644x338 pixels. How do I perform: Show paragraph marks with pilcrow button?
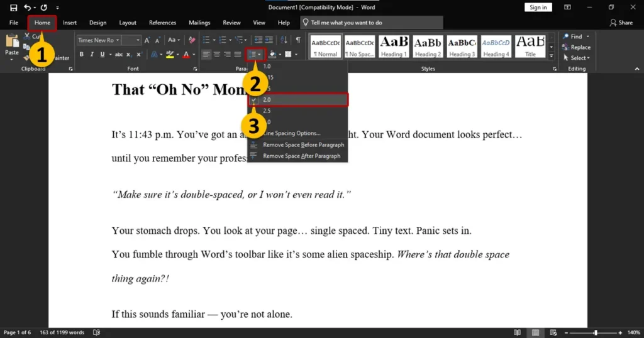click(298, 40)
